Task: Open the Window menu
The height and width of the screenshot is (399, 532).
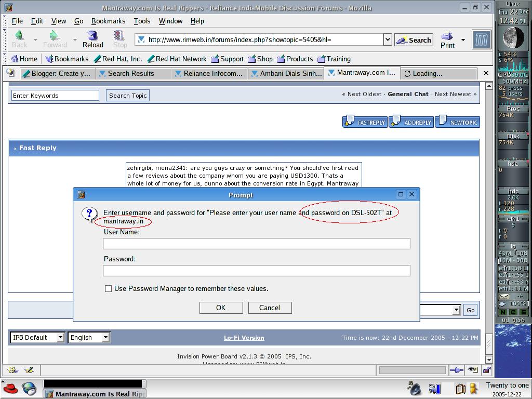Action: [x=170, y=21]
